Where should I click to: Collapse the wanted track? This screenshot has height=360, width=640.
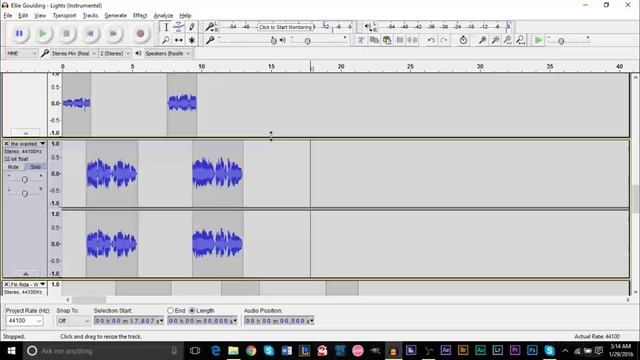pos(25,274)
